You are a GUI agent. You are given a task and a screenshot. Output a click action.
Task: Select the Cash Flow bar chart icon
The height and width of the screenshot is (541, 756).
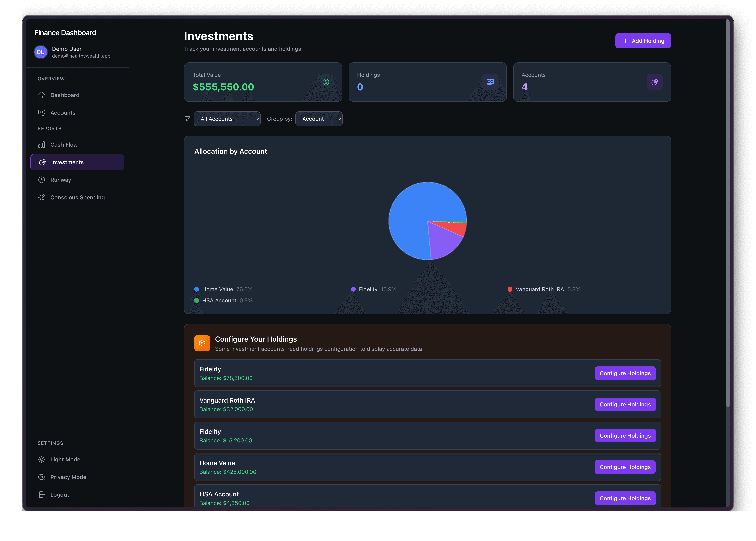pyautogui.click(x=42, y=145)
